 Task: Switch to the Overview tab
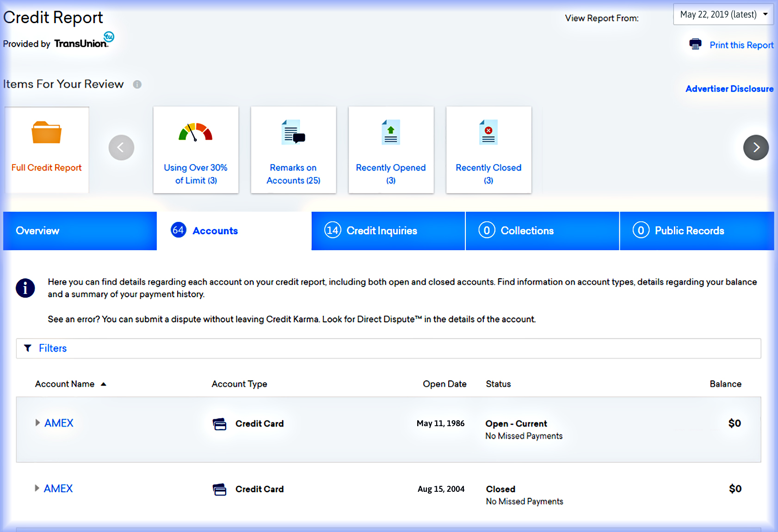(80, 231)
